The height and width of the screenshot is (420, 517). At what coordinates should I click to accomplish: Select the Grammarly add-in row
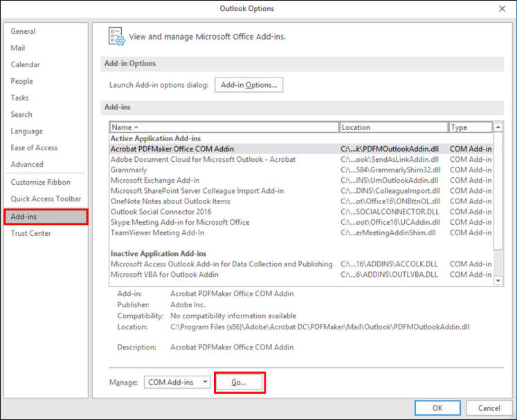pyautogui.click(x=301, y=170)
